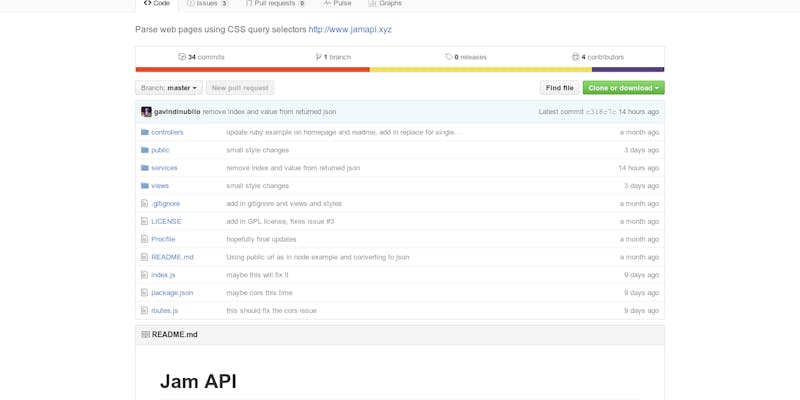This screenshot has width=800, height=400.
Task: Show the 4 contributors
Action: coord(598,57)
